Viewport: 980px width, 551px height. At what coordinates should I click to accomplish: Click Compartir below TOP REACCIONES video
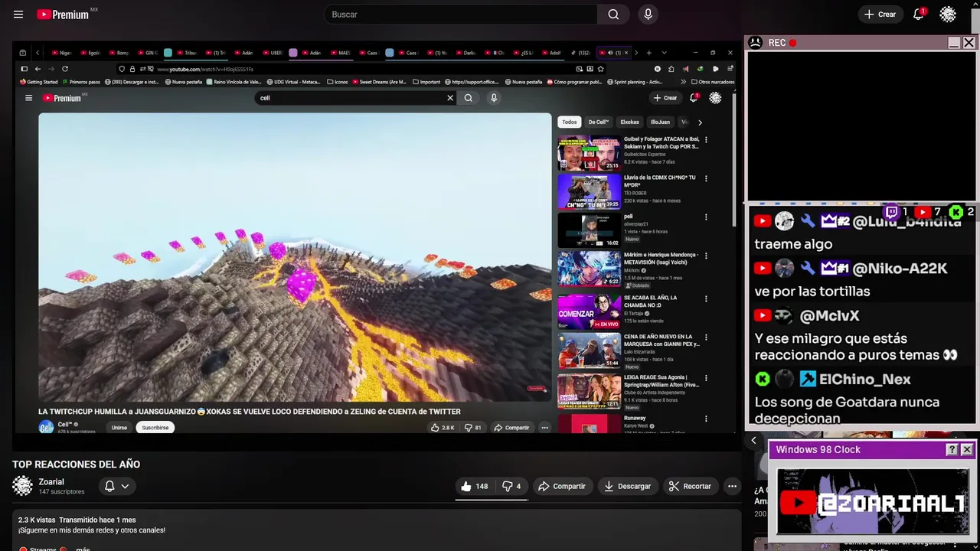coord(561,486)
